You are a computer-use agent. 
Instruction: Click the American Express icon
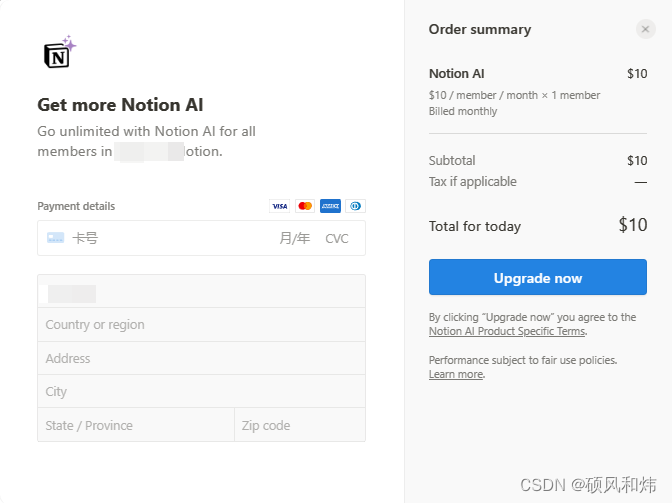pyautogui.click(x=330, y=206)
